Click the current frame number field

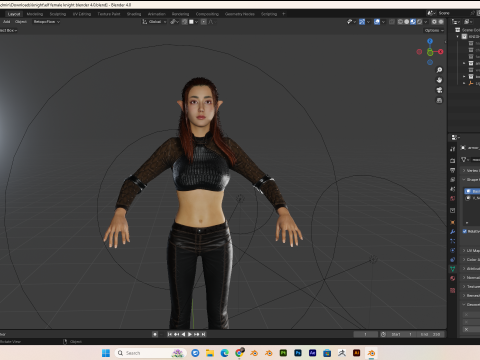point(366,334)
